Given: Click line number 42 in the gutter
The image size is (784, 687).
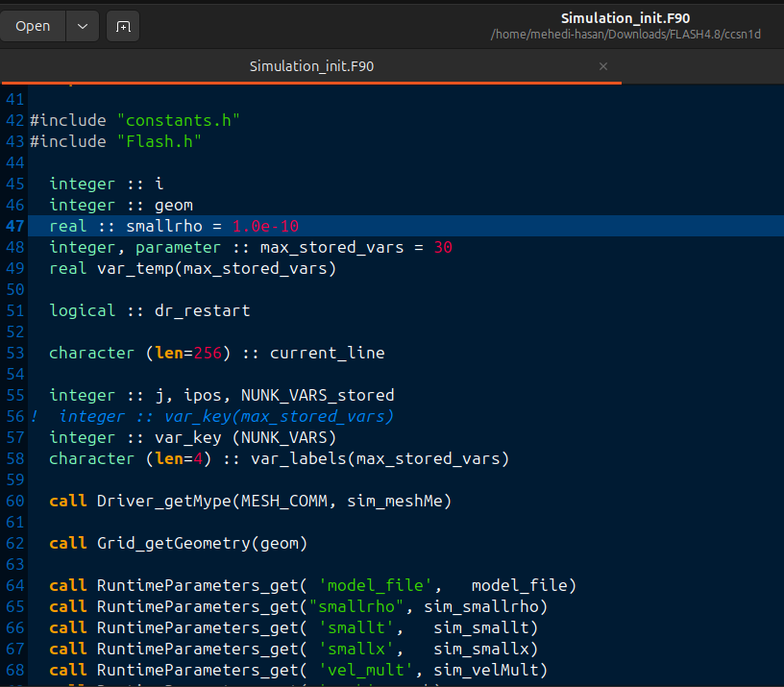Looking at the screenshot, I should (x=15, y=120).
